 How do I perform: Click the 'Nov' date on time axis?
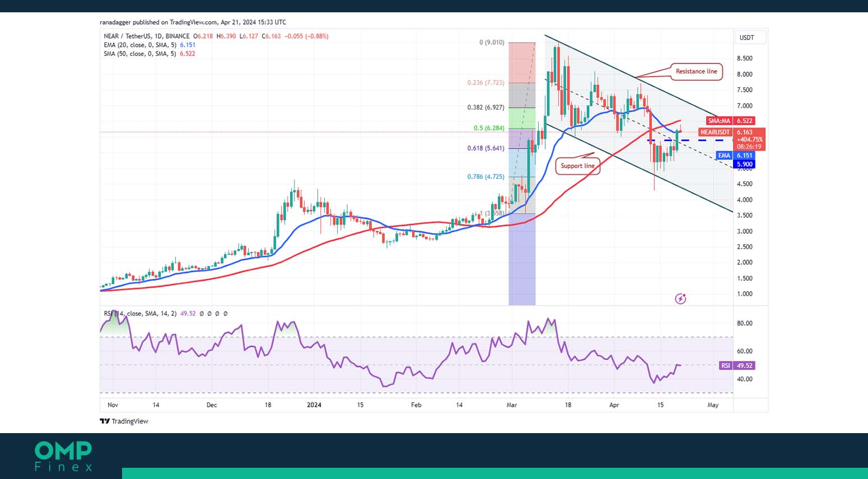click(113, 405)
